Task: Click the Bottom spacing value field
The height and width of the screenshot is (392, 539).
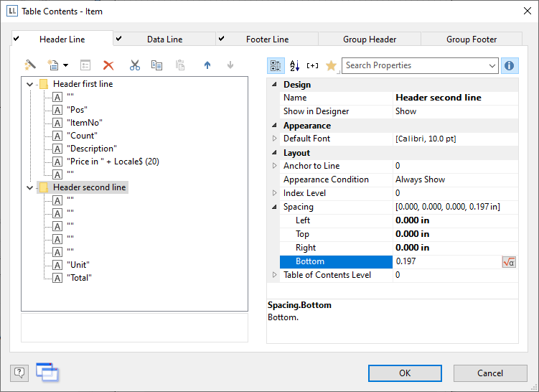Action: (x=445, y=262)
